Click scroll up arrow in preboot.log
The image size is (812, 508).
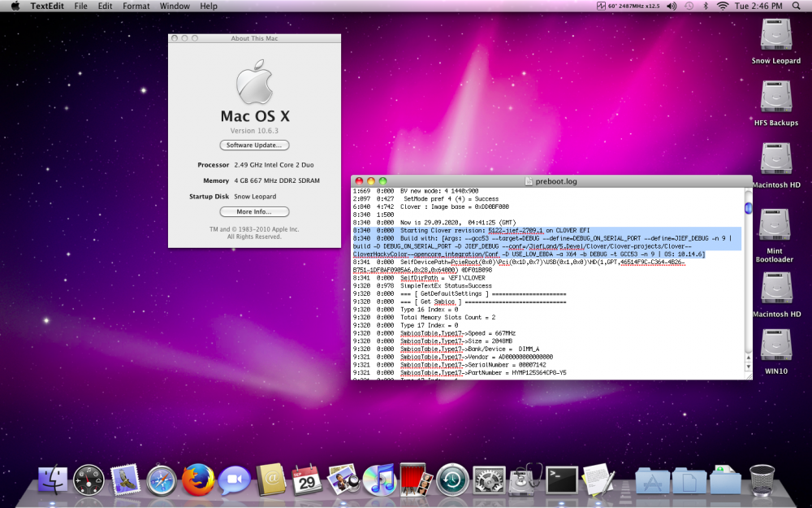coord(749,358)
